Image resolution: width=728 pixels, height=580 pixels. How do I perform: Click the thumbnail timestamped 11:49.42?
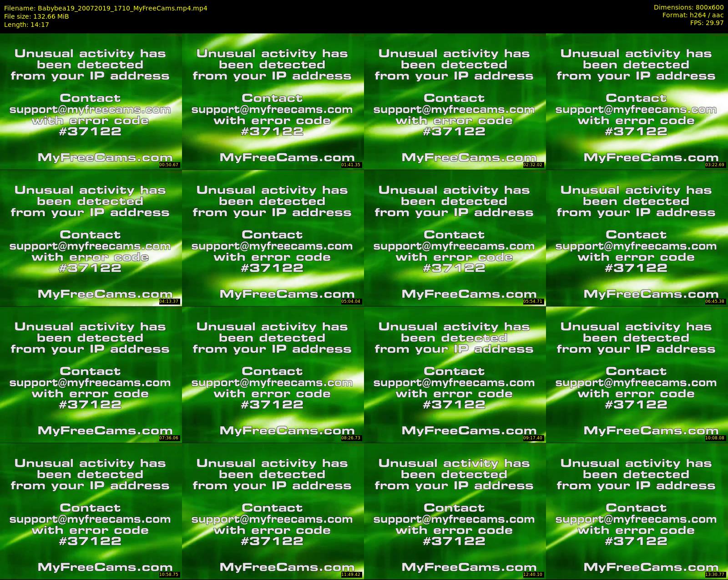273,511
